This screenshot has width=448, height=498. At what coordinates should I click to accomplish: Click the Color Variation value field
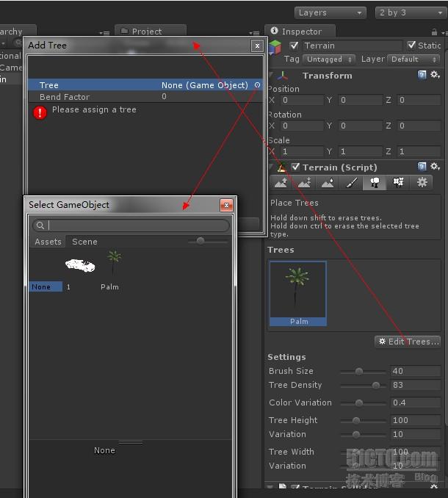pyautogui.click(x=415, y=403)
